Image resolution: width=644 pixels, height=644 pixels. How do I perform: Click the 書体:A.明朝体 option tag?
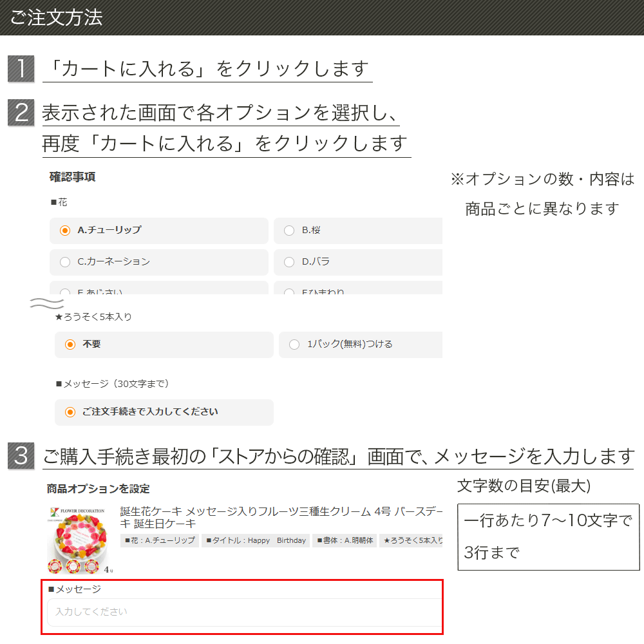(345, 540)
